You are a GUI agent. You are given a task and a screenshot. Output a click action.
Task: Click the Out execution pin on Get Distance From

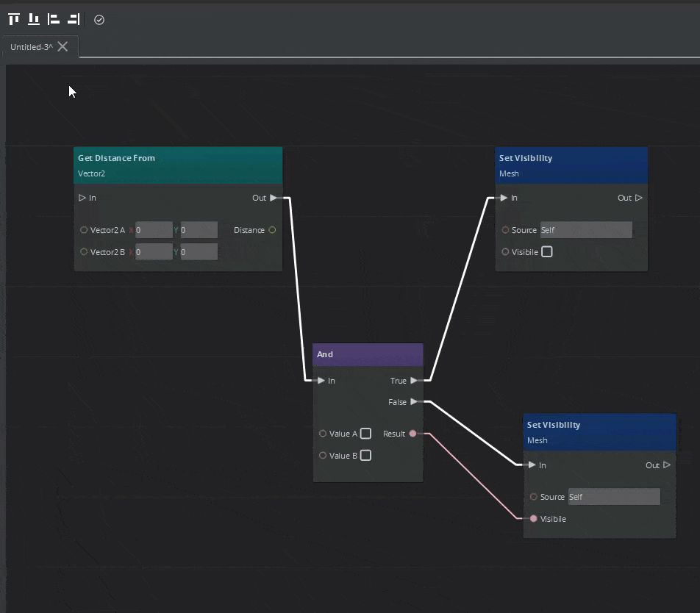pyautogui.click(x=273, y=197)
